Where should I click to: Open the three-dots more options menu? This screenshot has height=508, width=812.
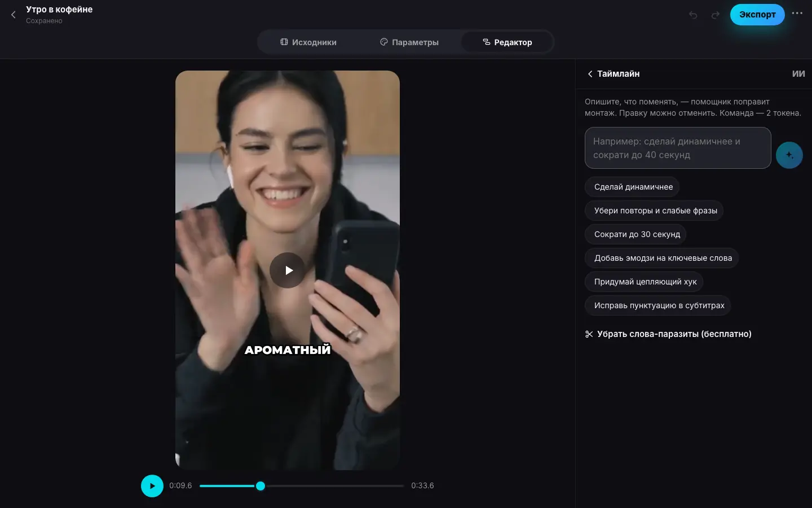point(797,14)
